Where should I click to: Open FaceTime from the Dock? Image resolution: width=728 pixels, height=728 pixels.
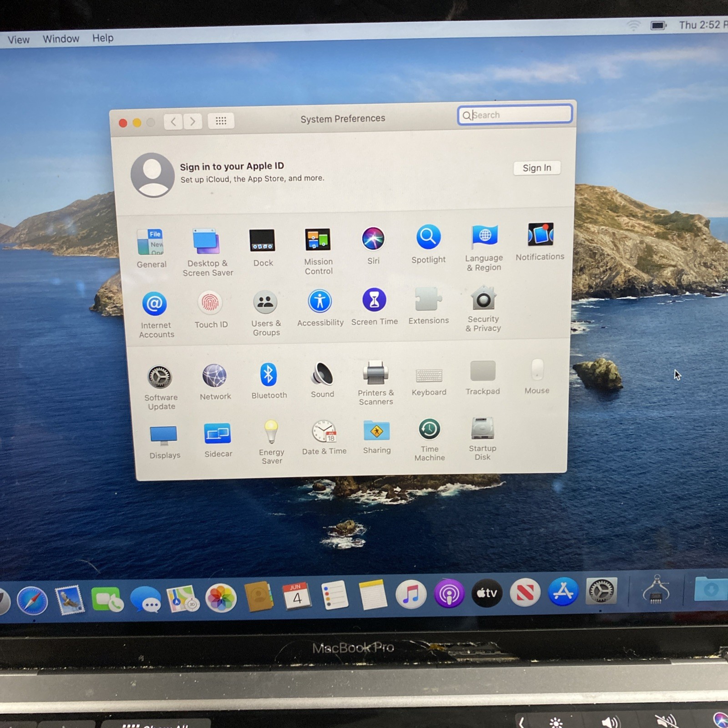(x=107, y=600)
